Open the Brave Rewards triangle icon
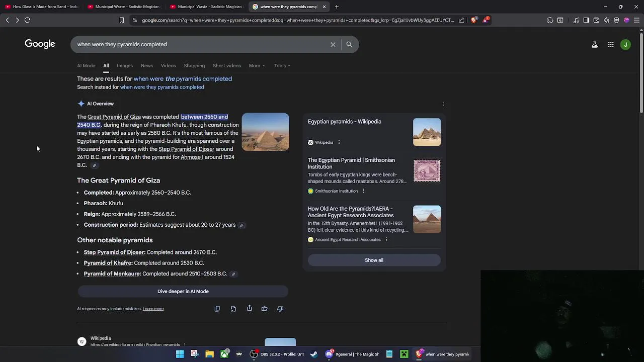Screen dimensions: 644x362 click(x=486, y=20)
